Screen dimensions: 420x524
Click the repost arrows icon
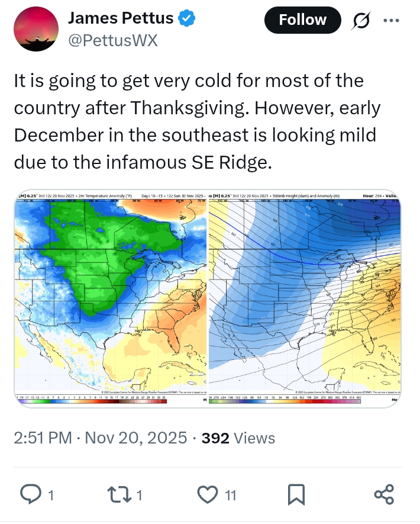(x=121, y=494)
